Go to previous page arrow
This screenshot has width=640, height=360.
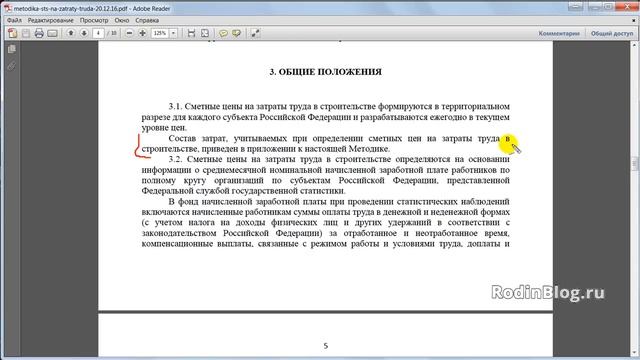pyautogui.click(x=71, y=33)
